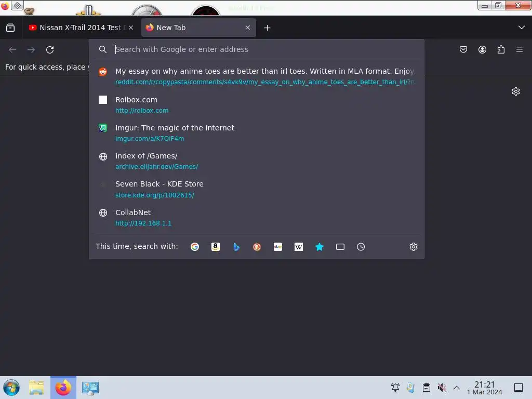Close the New Tab tab
The image size is (532, 399).
(248, 28)
